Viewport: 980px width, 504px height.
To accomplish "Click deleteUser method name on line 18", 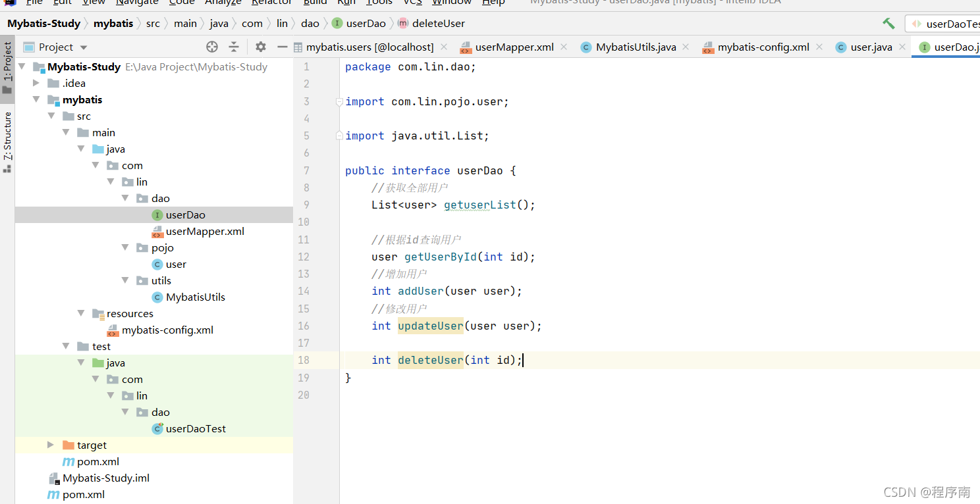I will click(431, 360).
